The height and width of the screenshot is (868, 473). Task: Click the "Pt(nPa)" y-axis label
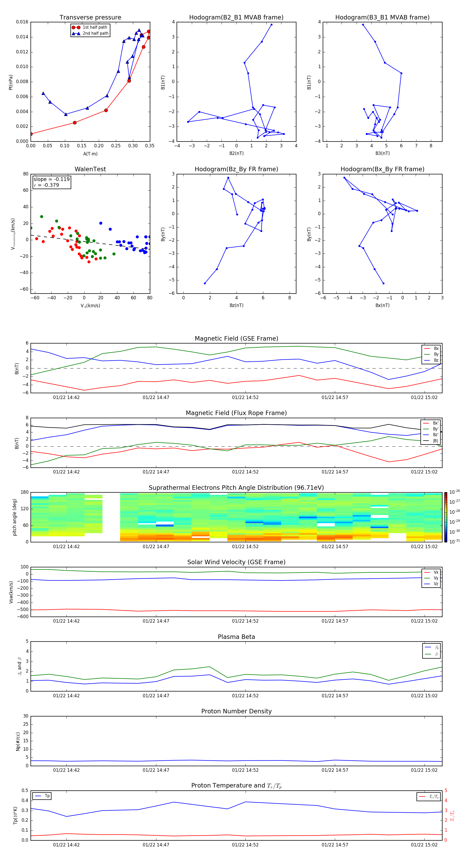coord(11,82)
